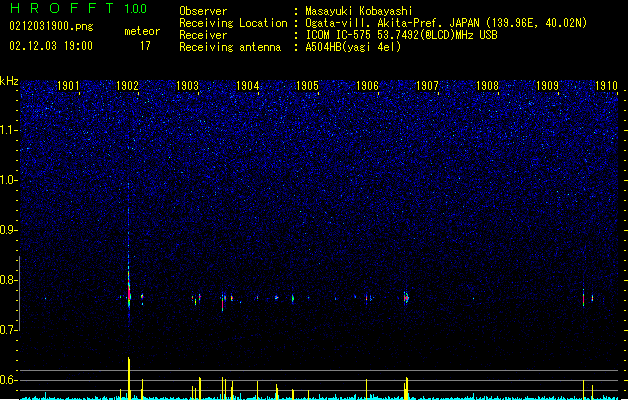Click the timestamp 02.12.03 19:00
This screenshot has width=629, height=400.
click(x=51, y=46)
